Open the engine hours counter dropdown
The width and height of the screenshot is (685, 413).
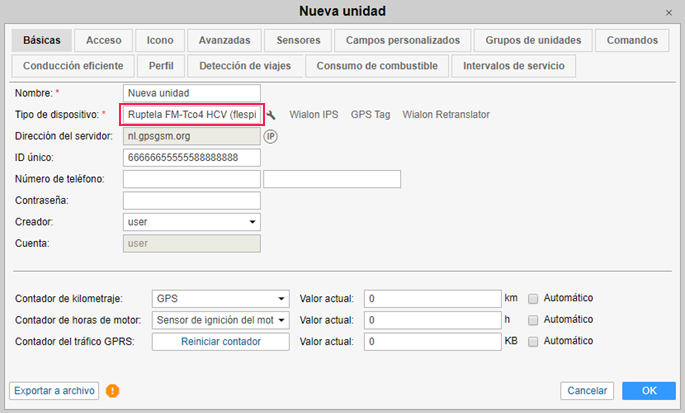(x=220, y=320)
